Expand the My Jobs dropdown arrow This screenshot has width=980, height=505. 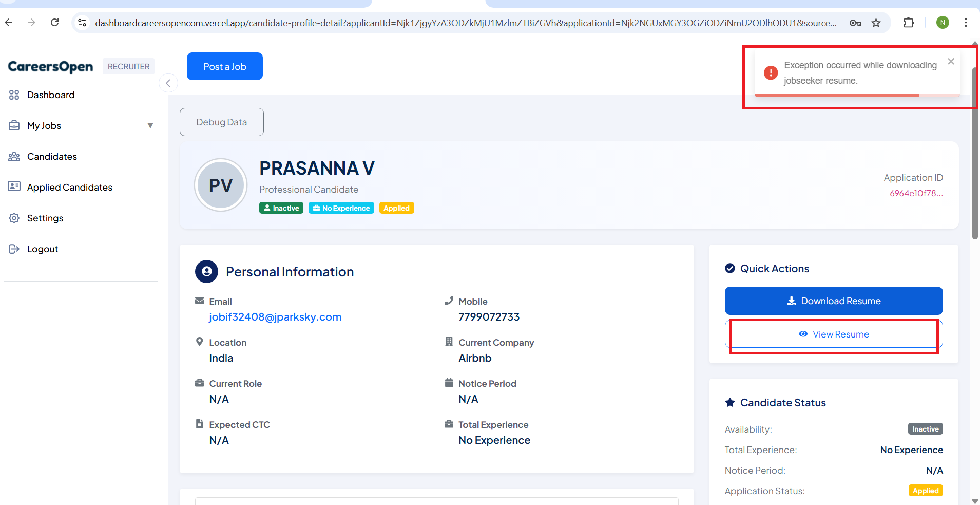click(x=150, y=126)
